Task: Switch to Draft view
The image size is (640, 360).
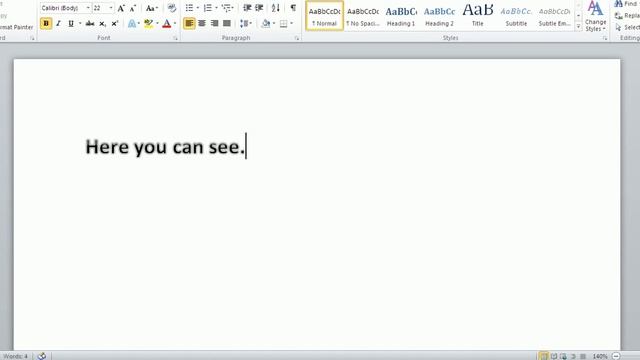Action: 583,356
